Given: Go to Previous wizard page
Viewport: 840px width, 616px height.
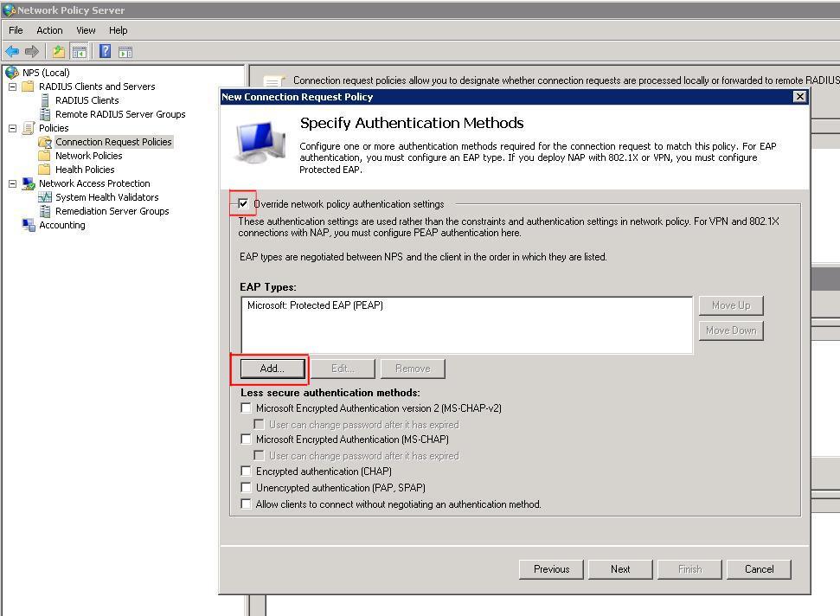Looking at the screenshot, I should click(x=551, y=569).
